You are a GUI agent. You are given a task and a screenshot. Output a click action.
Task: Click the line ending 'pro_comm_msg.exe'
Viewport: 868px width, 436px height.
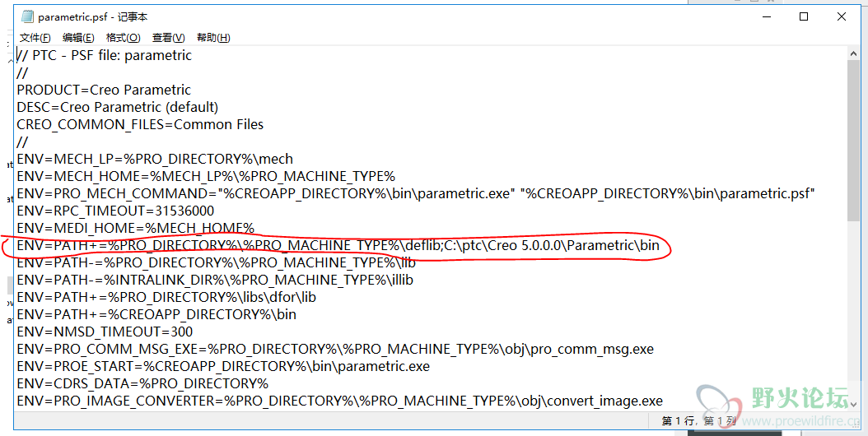[x=335, y=349]
